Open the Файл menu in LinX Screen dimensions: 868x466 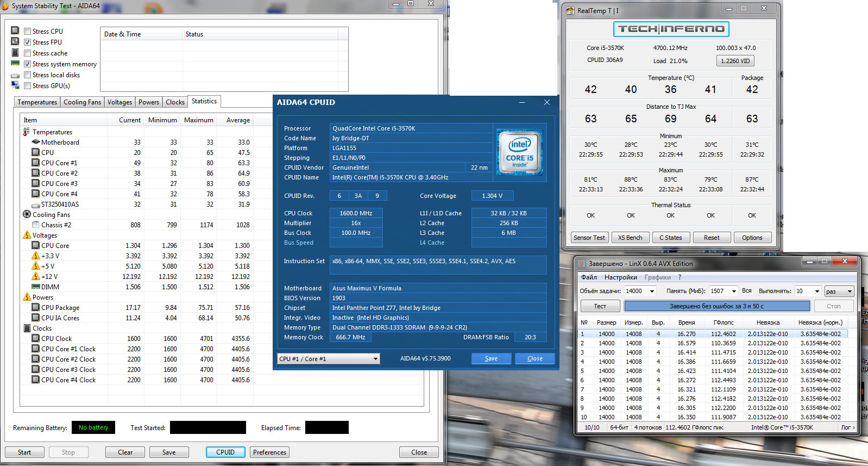click(589, 277)
